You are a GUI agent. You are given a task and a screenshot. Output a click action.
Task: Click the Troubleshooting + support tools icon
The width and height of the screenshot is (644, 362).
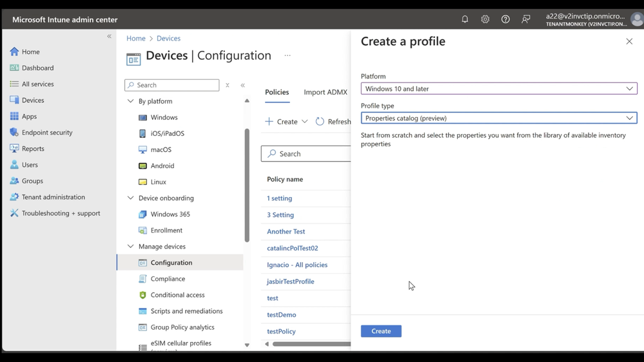pyautogui.click(x=14, y=213)
